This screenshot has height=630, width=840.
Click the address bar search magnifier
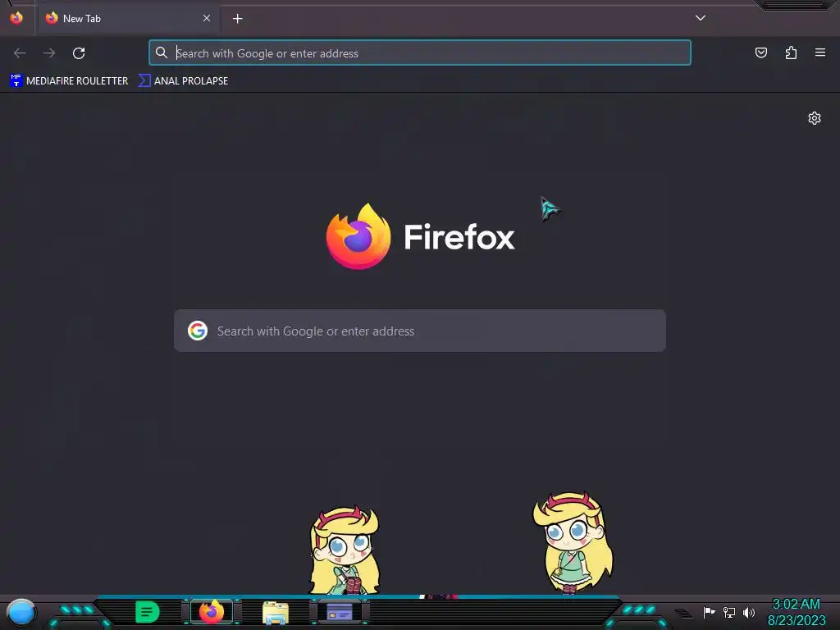(162, 52)
